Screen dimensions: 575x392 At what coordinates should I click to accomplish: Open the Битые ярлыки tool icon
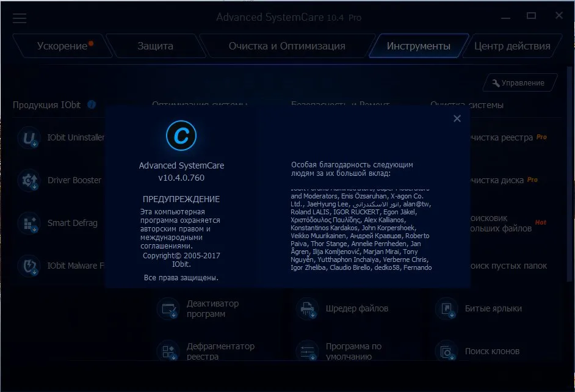pos(446,309)
